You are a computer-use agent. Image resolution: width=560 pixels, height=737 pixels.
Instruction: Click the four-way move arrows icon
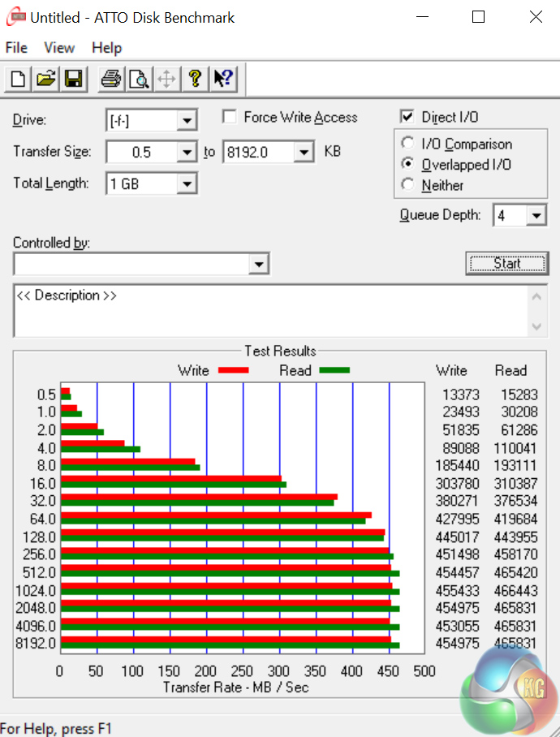point(166,79)
